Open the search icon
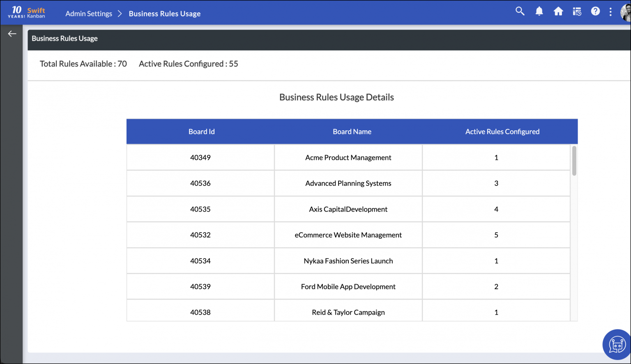 tap(520, 11)
